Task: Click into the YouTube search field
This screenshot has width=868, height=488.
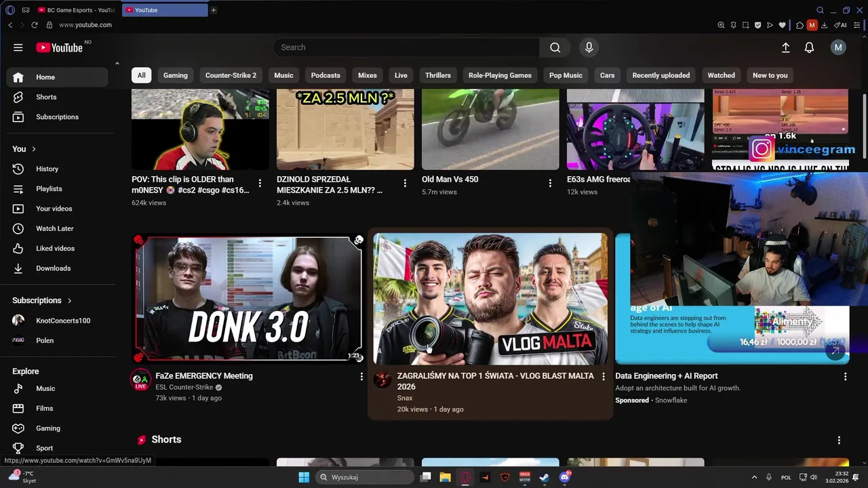Action: pyautogui.click(x=407, y=47)
